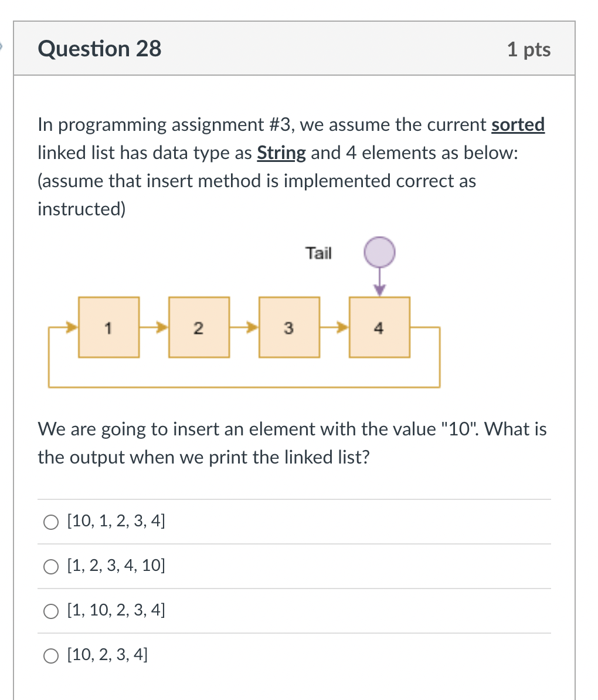The image size is (598, 700).
Task: Click the Tail label in the diagram
Action: 318,253
